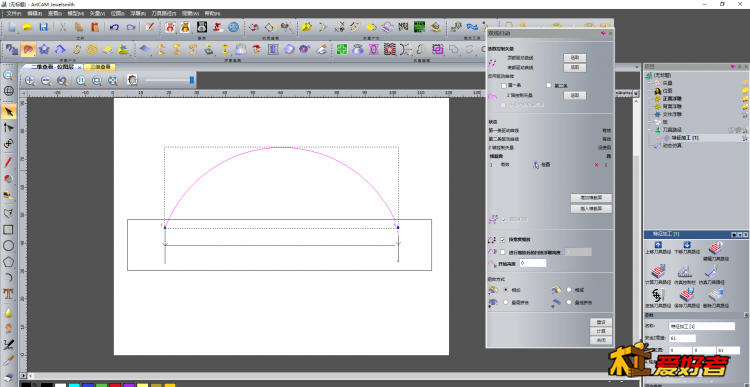This screenshot has height=387, width=750.
Task: Click the Undo arrow icon
Action: (114, 27)
